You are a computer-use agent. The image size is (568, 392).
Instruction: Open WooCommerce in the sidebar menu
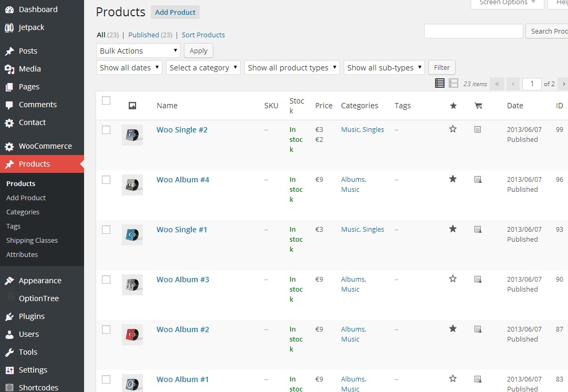point(45,146)
